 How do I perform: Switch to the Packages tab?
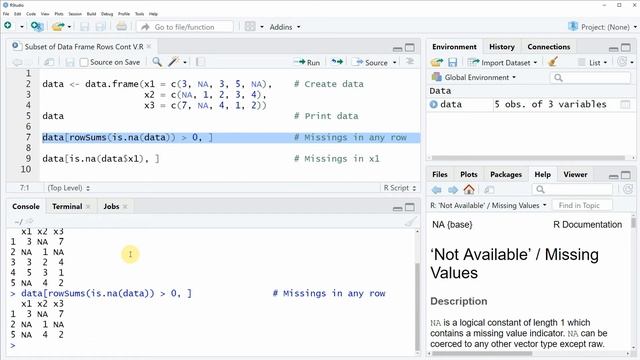click(506, 174)
